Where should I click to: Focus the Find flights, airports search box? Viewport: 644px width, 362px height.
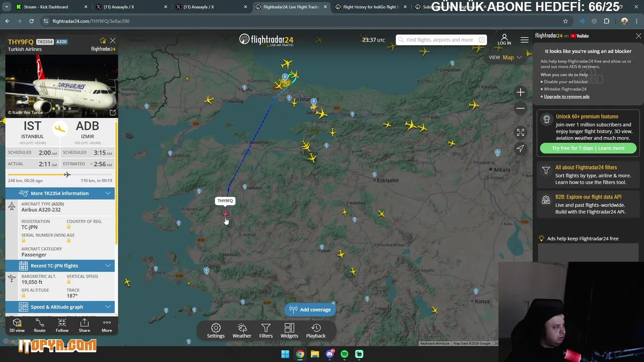(440, 40)
